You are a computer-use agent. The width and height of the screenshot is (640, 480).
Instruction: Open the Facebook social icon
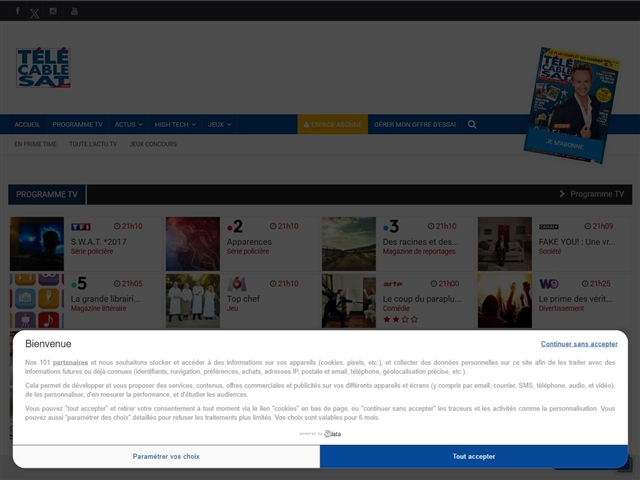(18, 11)
